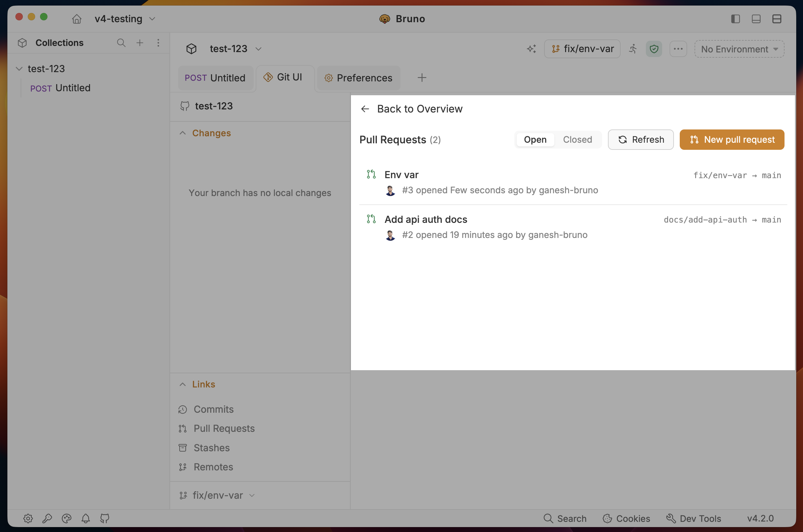Open the key icon in status bar

click(x=47, y=518)
